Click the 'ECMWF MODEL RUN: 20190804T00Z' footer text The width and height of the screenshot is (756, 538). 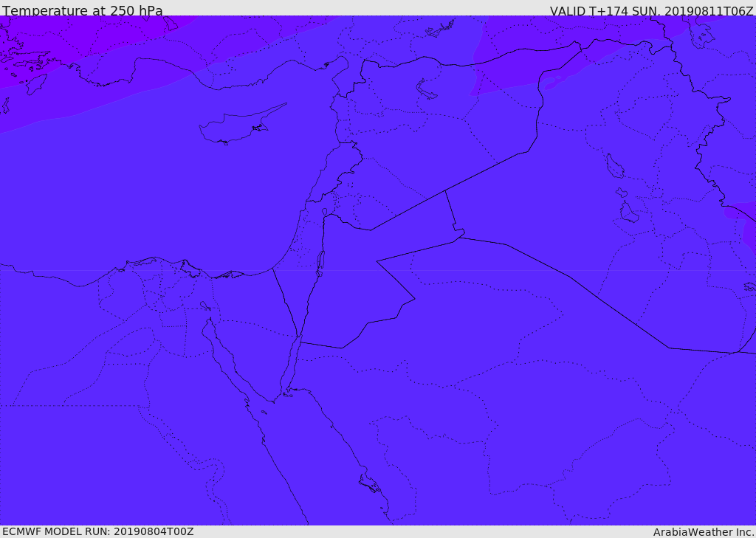[x=98, y=531]
